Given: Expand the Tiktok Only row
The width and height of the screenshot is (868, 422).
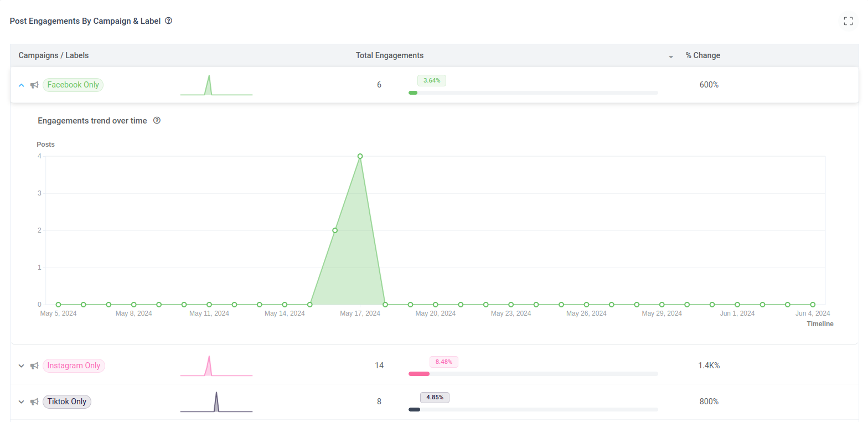Looking at the screenshot, I should coord(22,402).
